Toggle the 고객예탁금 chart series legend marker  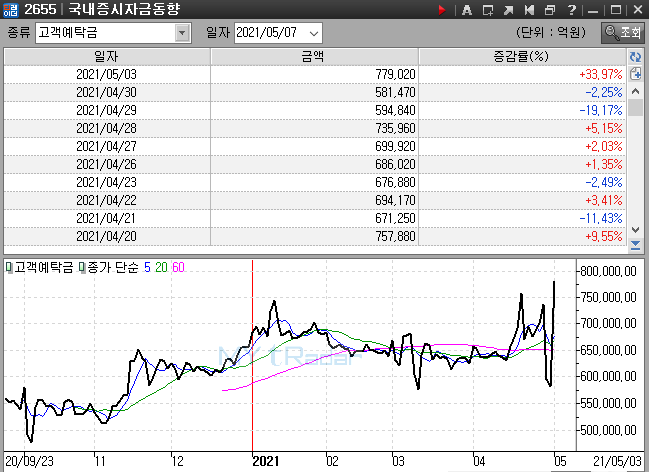click(x=8, y=268)
